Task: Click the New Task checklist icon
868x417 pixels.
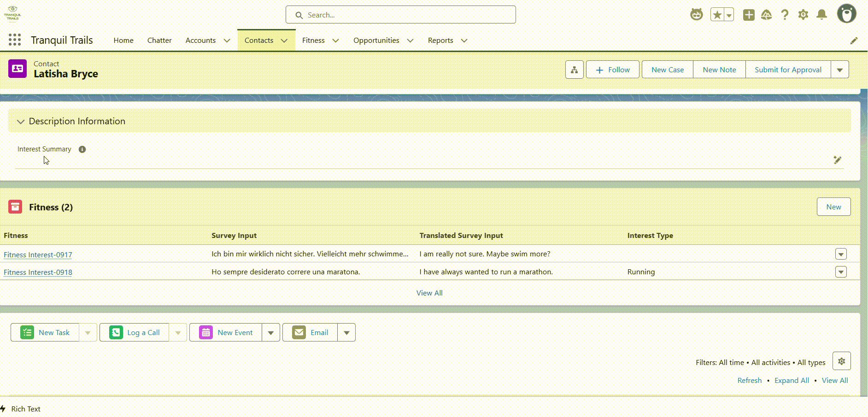Action: 27,332
